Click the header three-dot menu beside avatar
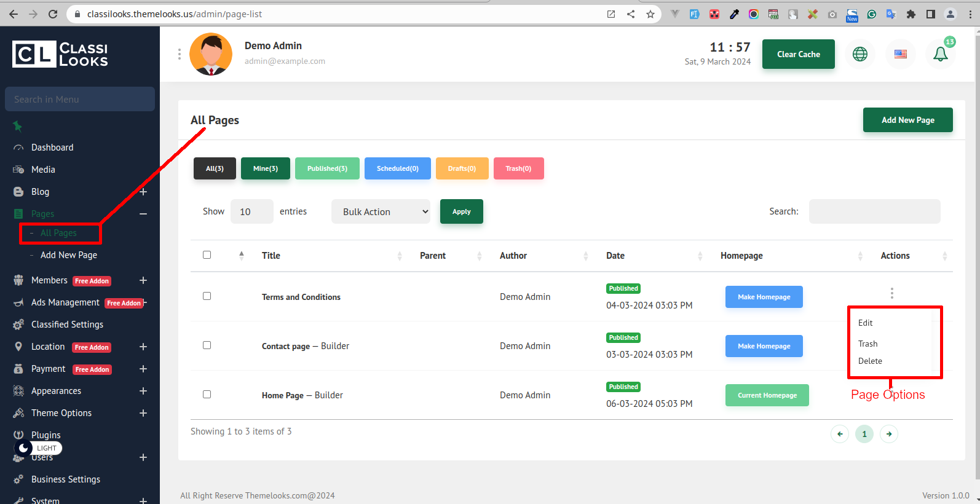Screen dimensions: 980x504 pos(180,54)
